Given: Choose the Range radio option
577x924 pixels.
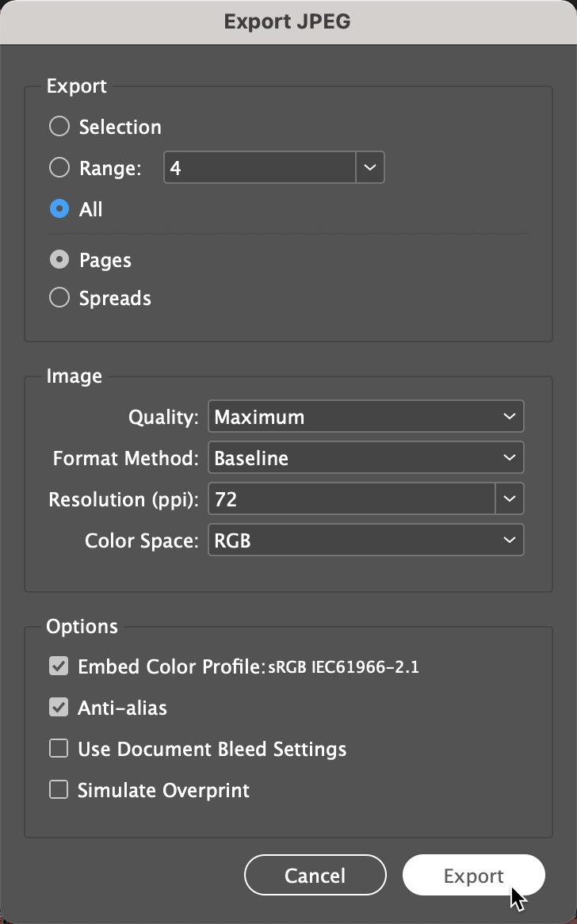Looking at the screenshot, I should click(x=59, y=167).
